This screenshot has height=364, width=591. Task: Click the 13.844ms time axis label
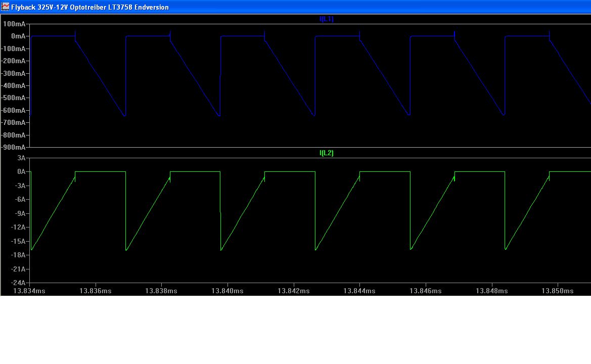[x=359, y=291]
